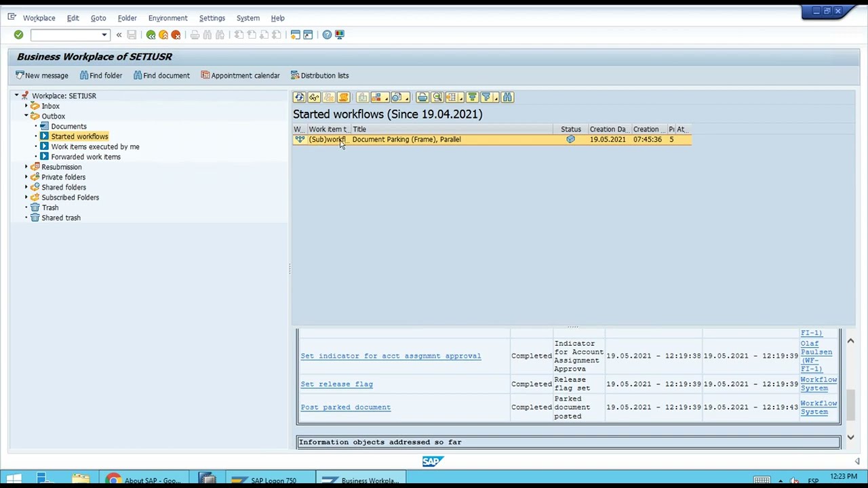Select Documents in the Outbox tree
This screenshot has width=868, height=488.
point(68,126)
